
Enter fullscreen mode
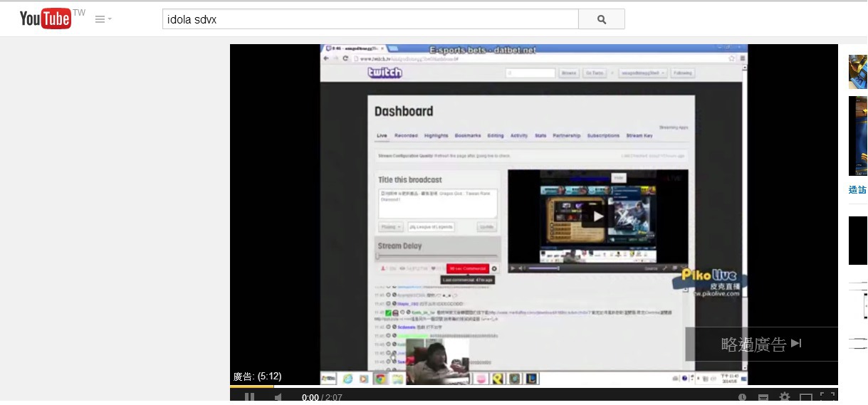(x=827, y=397)
